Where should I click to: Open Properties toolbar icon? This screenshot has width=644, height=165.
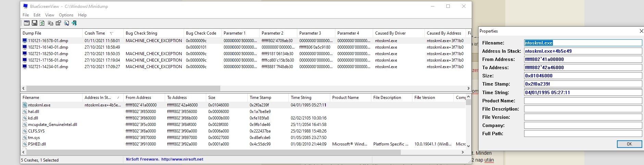58,23
